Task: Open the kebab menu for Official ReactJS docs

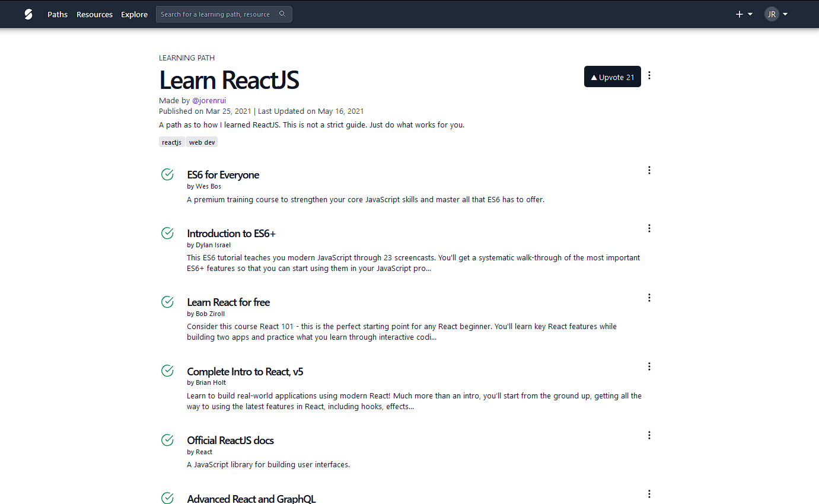Action: click(649, 435)
